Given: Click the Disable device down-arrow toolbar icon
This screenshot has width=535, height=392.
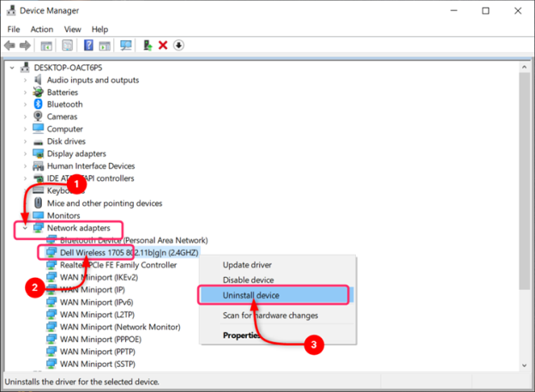Looking at the screenshot, I should click(x=179, y=45).
